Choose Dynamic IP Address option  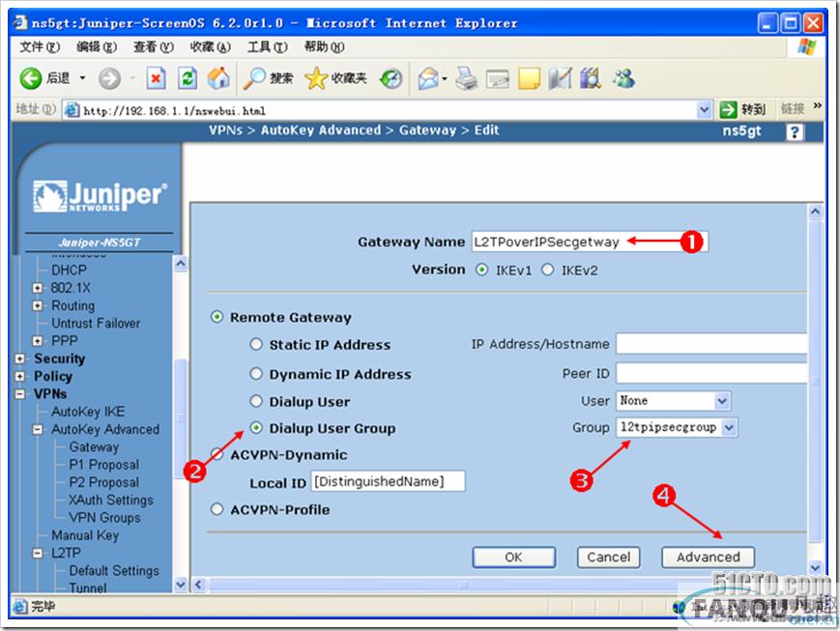point(256,373)
